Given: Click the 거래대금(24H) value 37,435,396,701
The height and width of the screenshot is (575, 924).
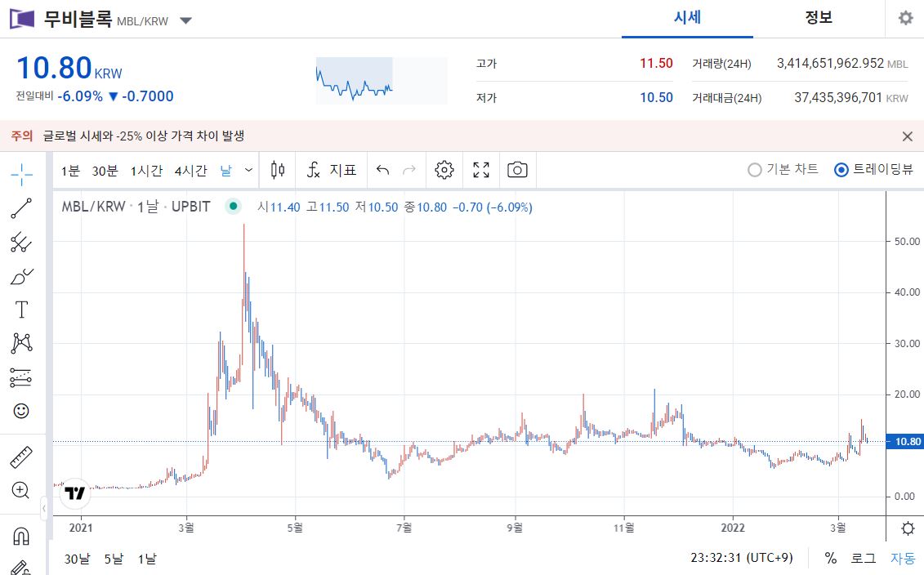Looking at the screenshot, I should coord(838,97).
